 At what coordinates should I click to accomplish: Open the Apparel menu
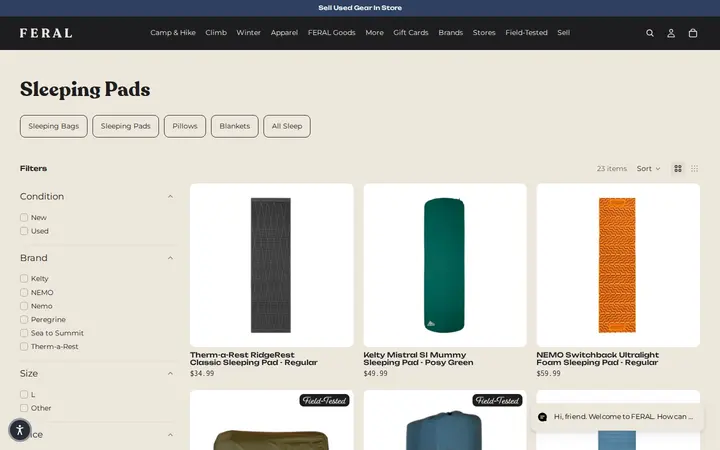pyautogui.click(x=284, y=33)
